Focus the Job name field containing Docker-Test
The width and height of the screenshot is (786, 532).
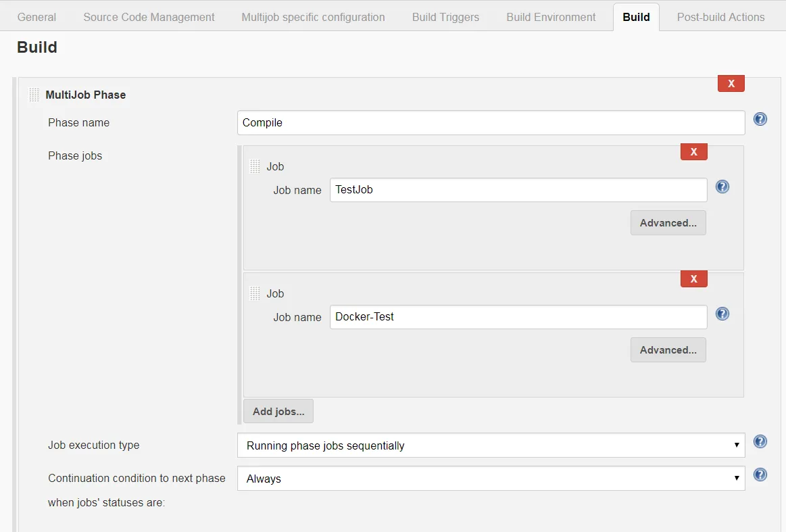coord(518,317)
